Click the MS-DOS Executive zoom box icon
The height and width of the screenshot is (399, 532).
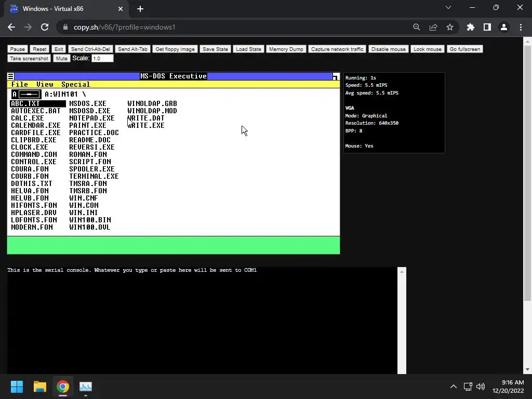point(336,76)
